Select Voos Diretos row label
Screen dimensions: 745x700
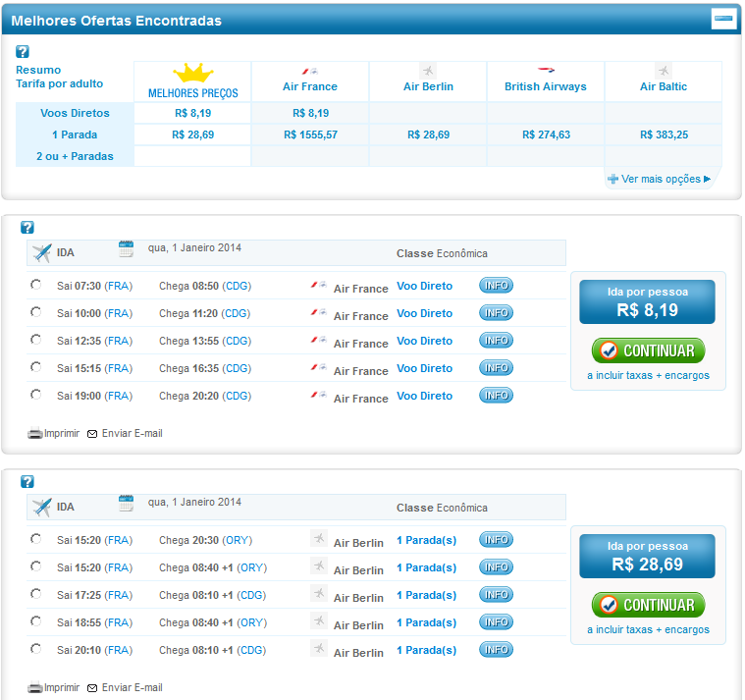(x=75, y=113)
